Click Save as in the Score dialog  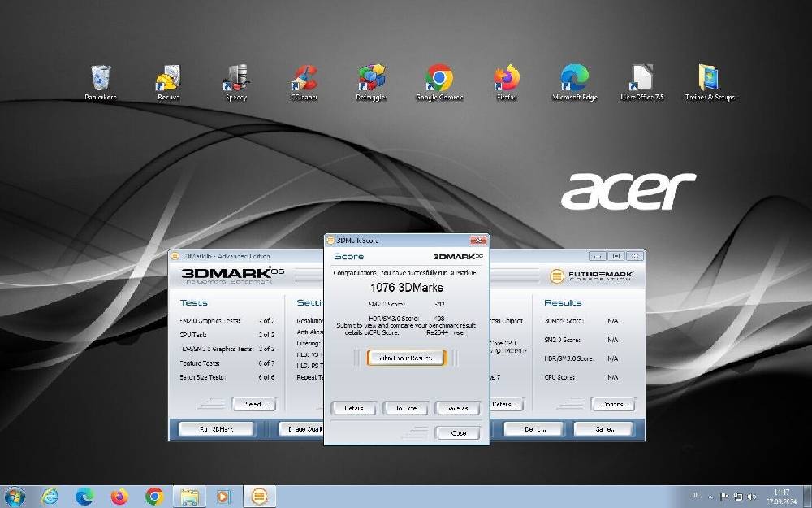[x=458, y=409]
